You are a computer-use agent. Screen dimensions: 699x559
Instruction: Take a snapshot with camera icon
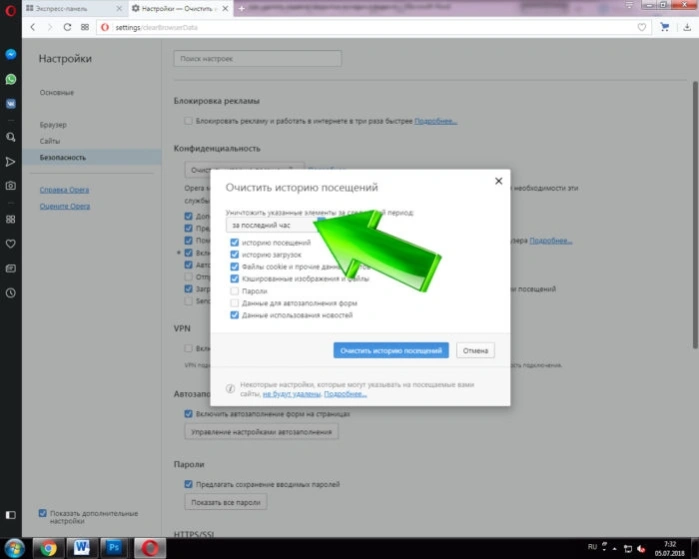(11, 185)
